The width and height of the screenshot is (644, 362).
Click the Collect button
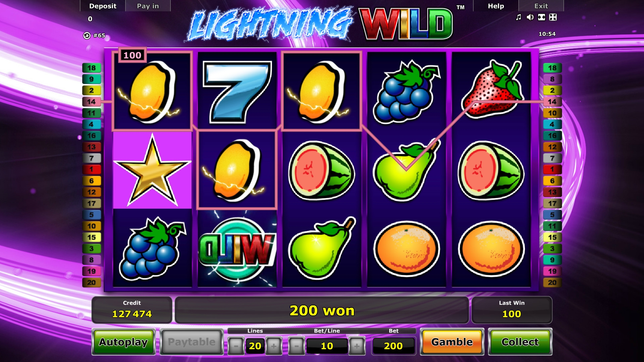[x=520, y=342]
